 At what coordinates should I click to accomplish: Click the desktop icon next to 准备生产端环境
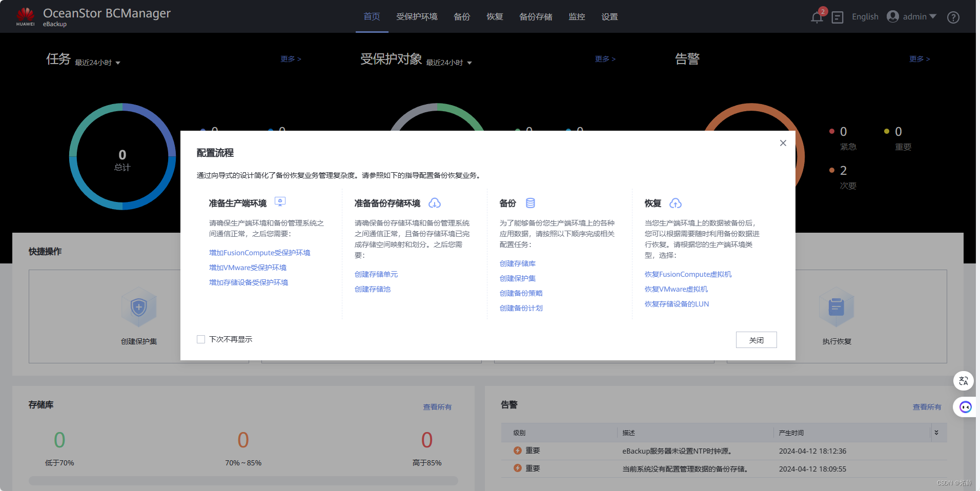click(x=280, y=201)
